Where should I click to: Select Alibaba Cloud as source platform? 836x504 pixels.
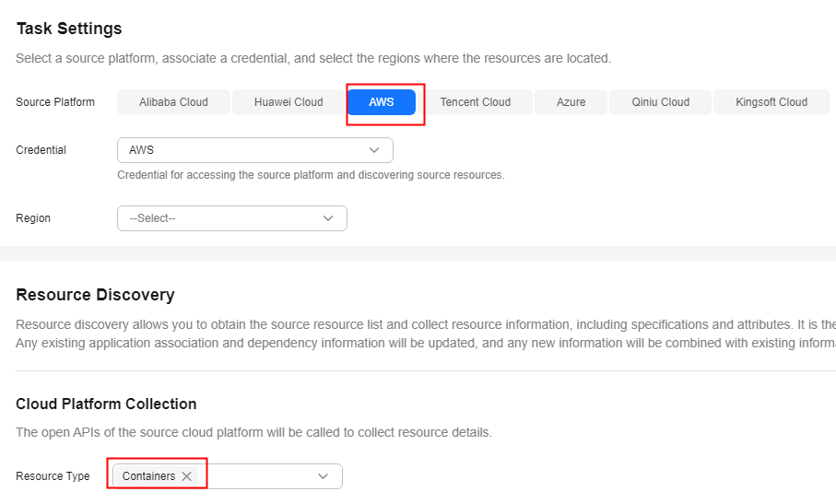click(x=173, y=102)
